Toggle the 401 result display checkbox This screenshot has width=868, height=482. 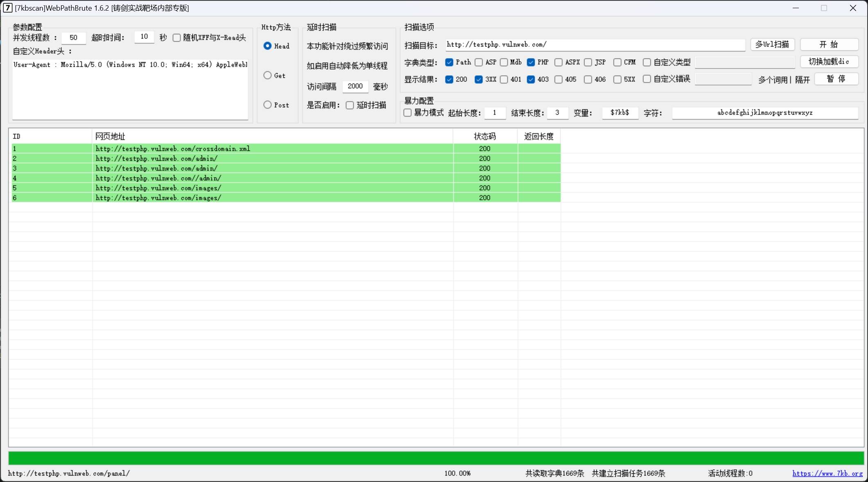(x=504, y=79)
